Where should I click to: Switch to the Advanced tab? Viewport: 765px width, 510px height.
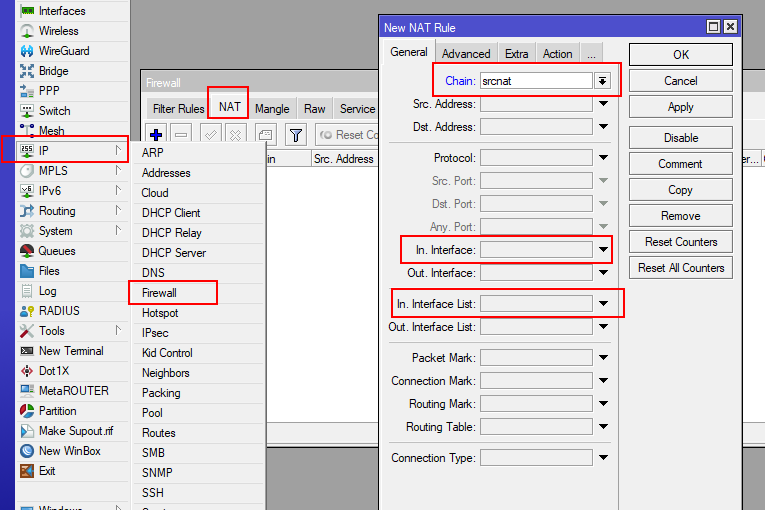pyautogui.click(x=466, y=54)
